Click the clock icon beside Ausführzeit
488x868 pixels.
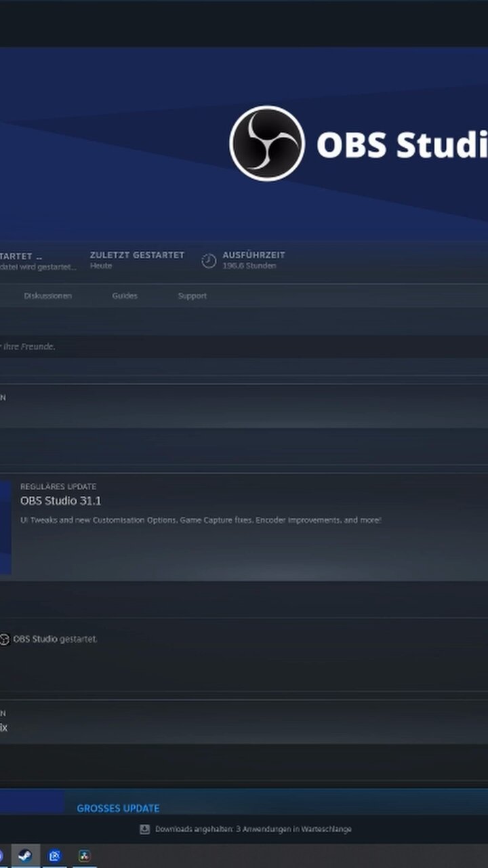[x=209, y=260]
